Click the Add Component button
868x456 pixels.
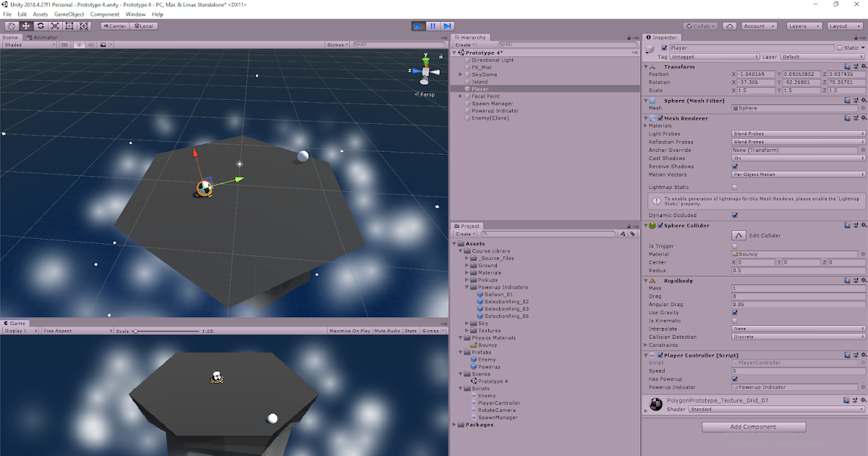(x=752, y=426)
